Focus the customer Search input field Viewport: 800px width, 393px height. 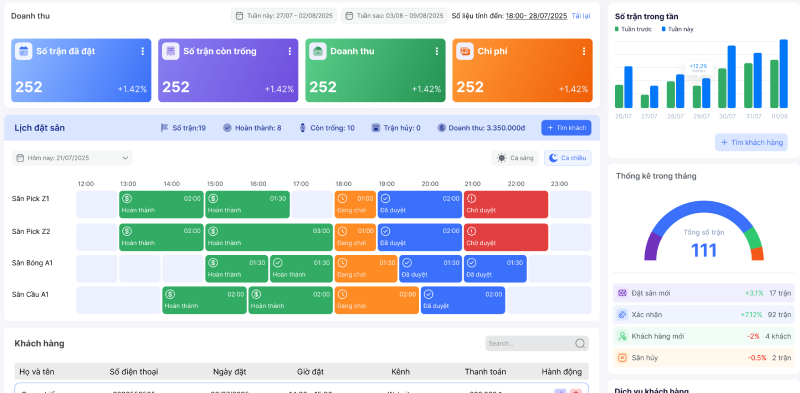(537, 343)
